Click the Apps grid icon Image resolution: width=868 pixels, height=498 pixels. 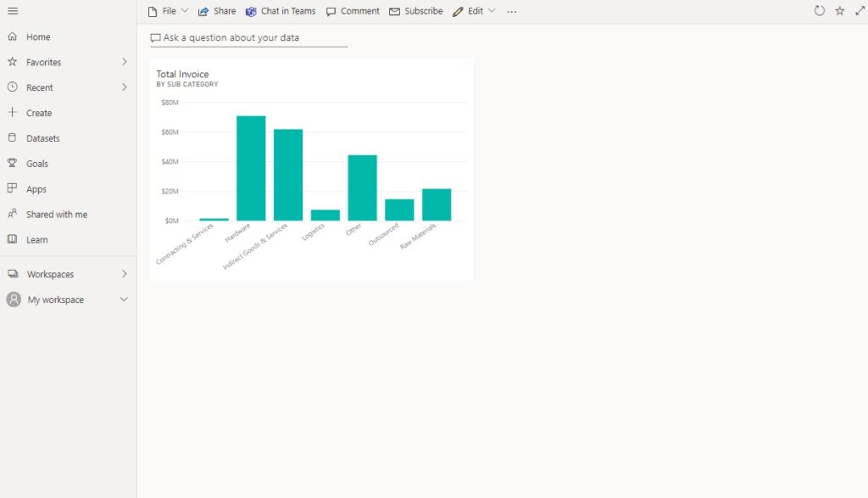coord(12,188)
